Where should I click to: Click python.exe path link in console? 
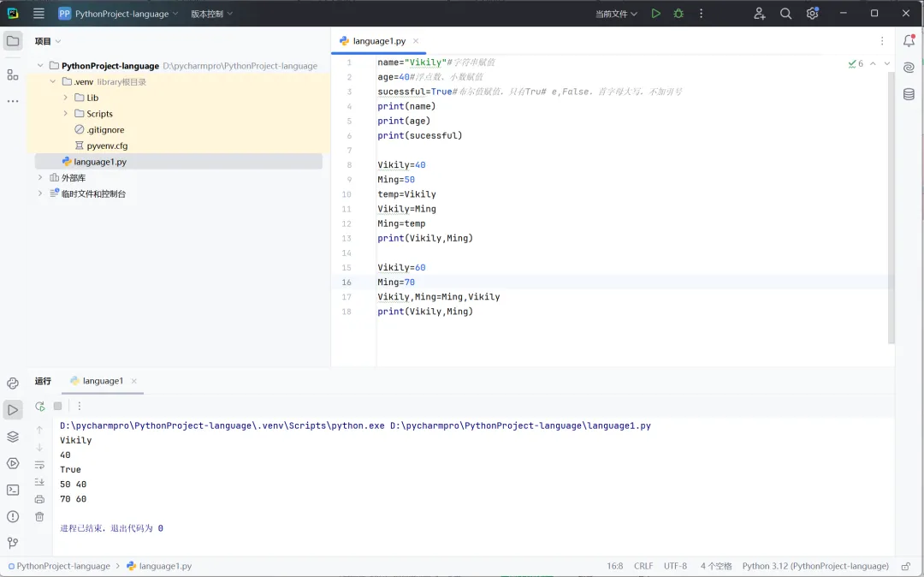tap(222, 425)
